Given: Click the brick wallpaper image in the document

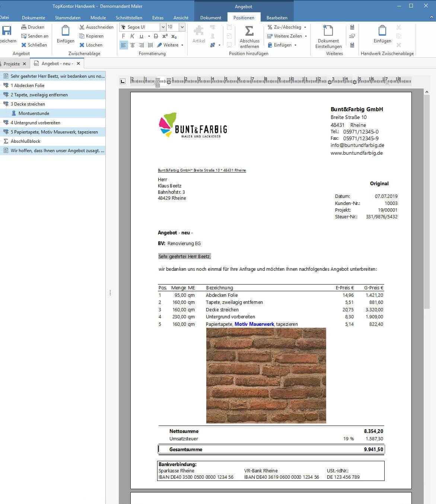Looking at the screenshot, I should 266,375.
